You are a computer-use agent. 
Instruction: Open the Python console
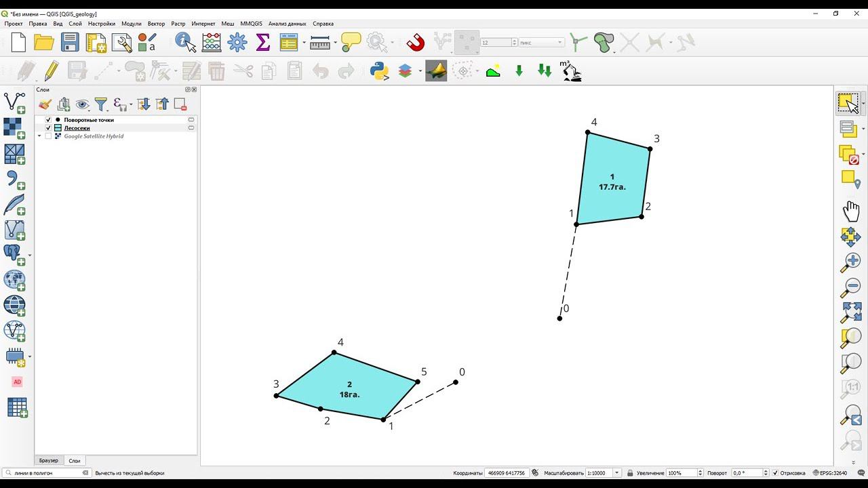[379, 70]
